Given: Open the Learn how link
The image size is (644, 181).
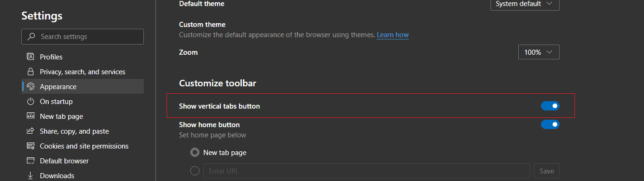Looking at the screenshot, I should pos(393,35).
